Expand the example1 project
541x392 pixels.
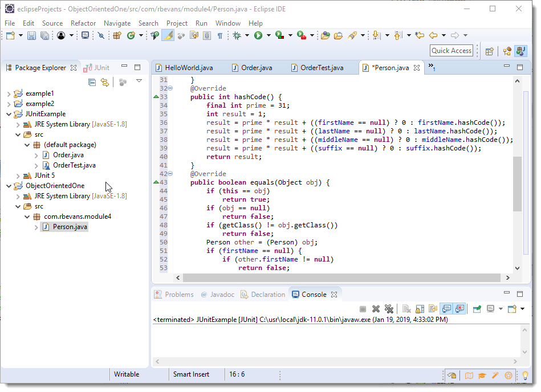click(9, 94)
